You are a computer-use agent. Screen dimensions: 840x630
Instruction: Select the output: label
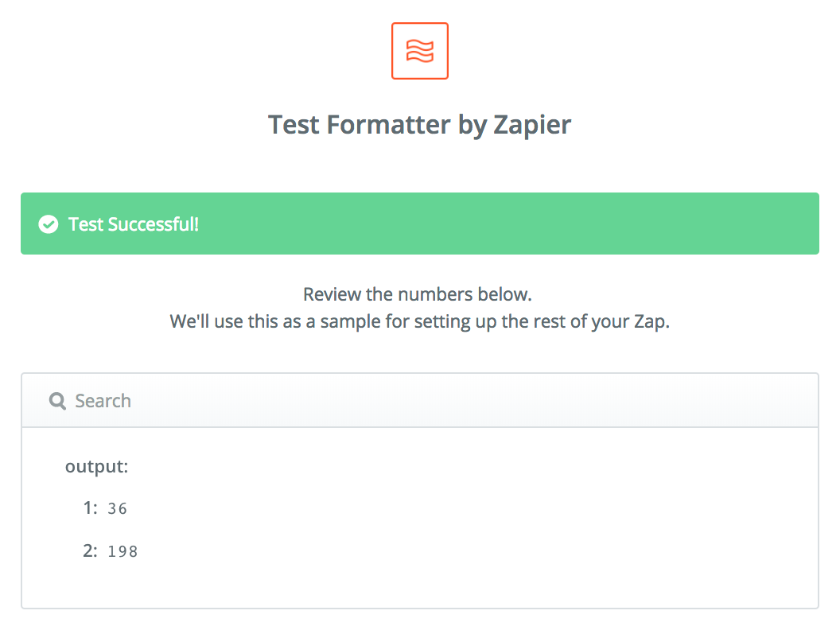(x=97, y=466)
